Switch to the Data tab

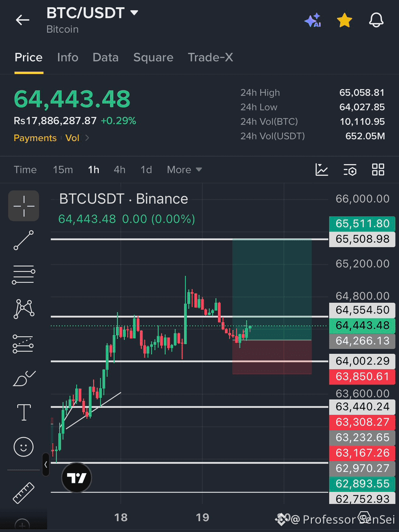106,57
